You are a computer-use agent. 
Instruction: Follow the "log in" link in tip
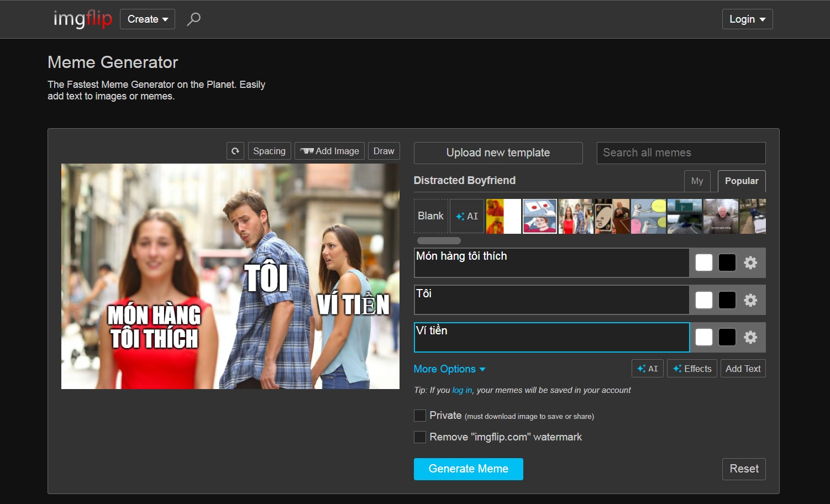[x=462, y=390]
